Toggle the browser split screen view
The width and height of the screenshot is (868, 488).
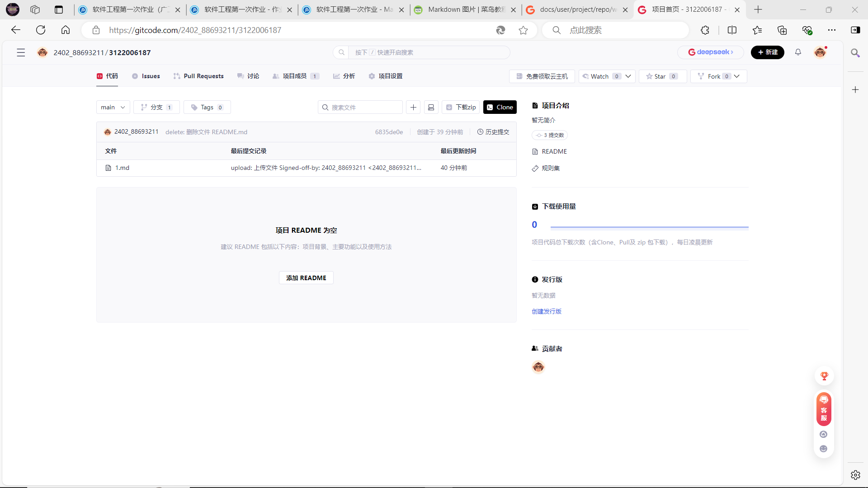pos(732,30)
